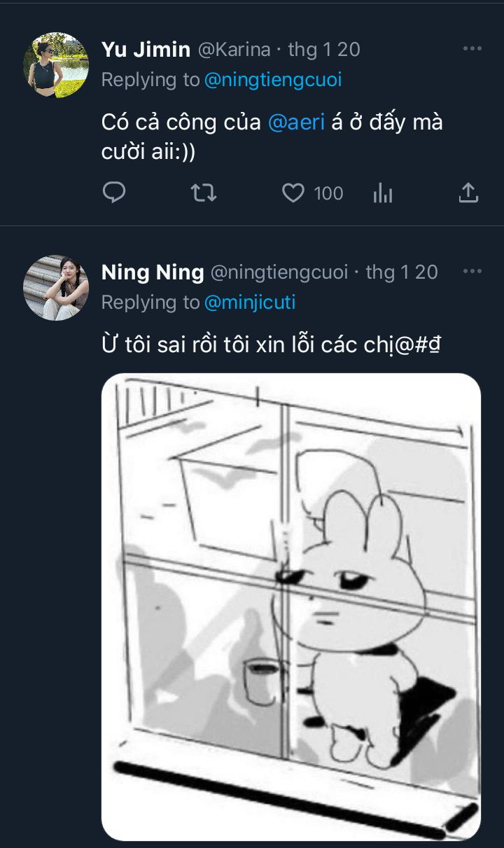Share Yu Jimin's tweet
The image size is (504, 848).
coord(468,193)
